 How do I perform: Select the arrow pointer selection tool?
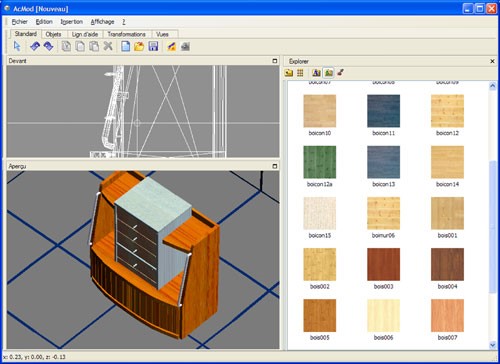point(17,46)
